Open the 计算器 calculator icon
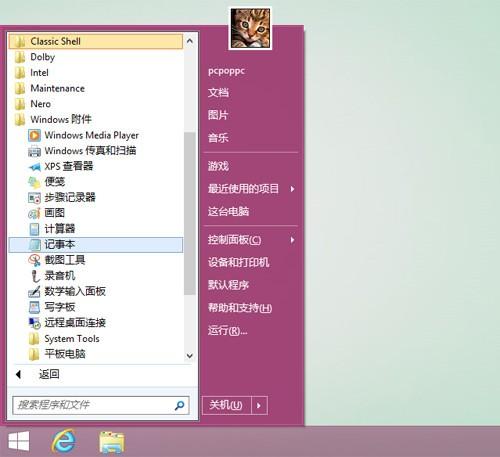The height and width of the screenshot is (457, 500). (34, 229)
